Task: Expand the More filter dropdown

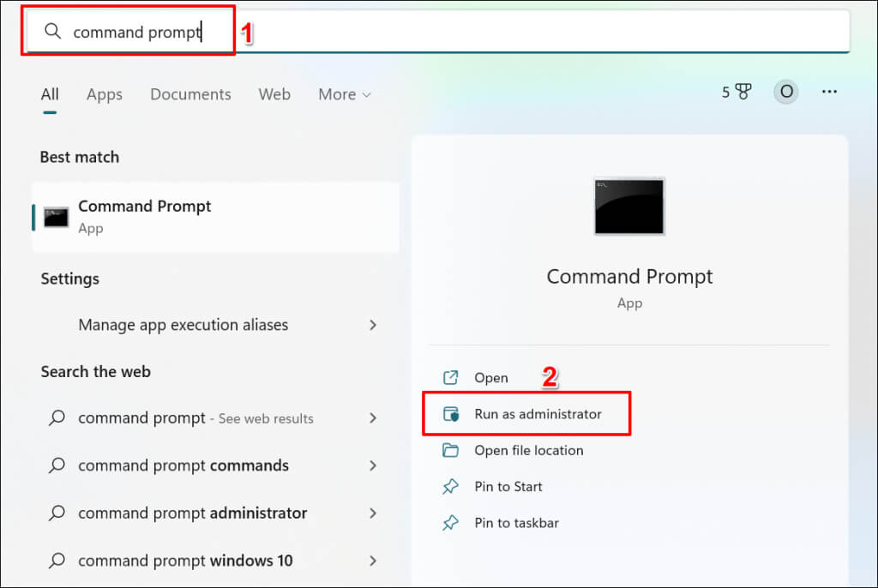Action: tap(345, 94)
